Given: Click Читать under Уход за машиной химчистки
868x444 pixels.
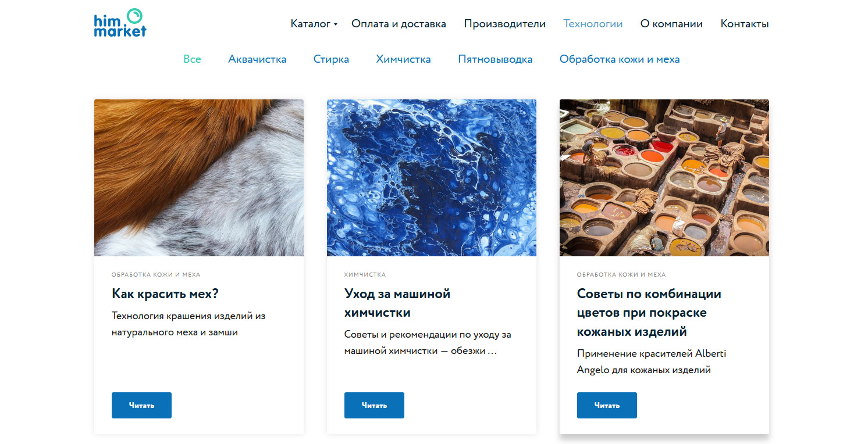Looking at the screenshot, I should [374, 405].
